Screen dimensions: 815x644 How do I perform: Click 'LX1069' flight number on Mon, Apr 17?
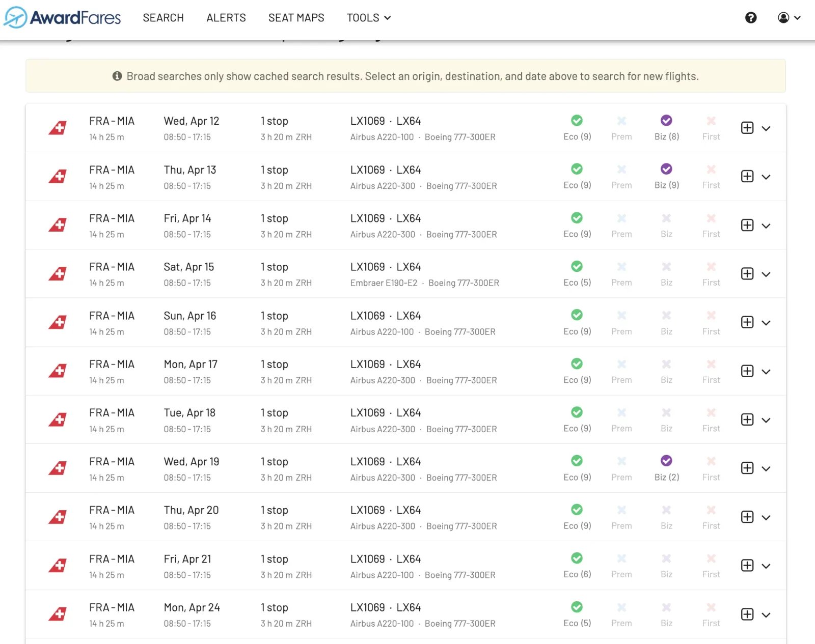pos(367,365)
